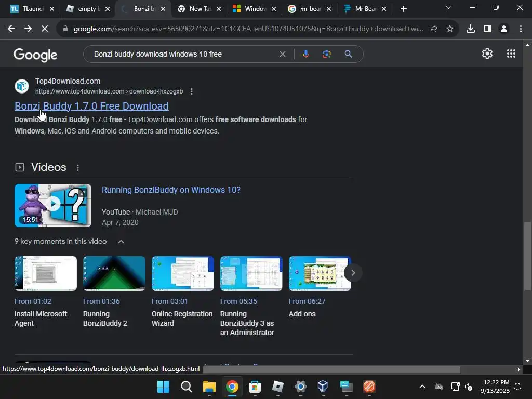532x399 pixels.
Task: Search by image with Google Lens
Action: tap(327, 54)
